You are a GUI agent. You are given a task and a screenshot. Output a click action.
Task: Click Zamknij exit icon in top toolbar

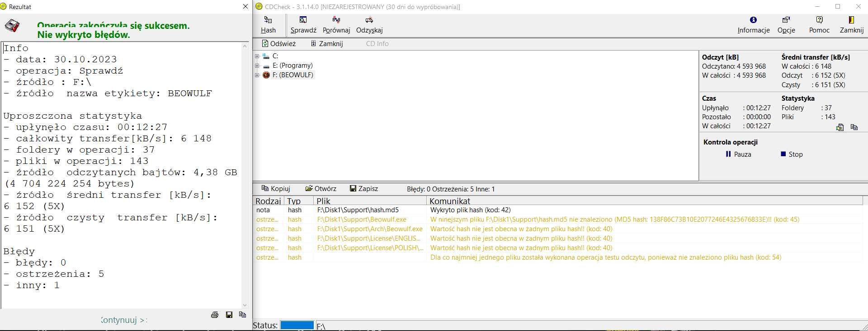click(852, 25)
